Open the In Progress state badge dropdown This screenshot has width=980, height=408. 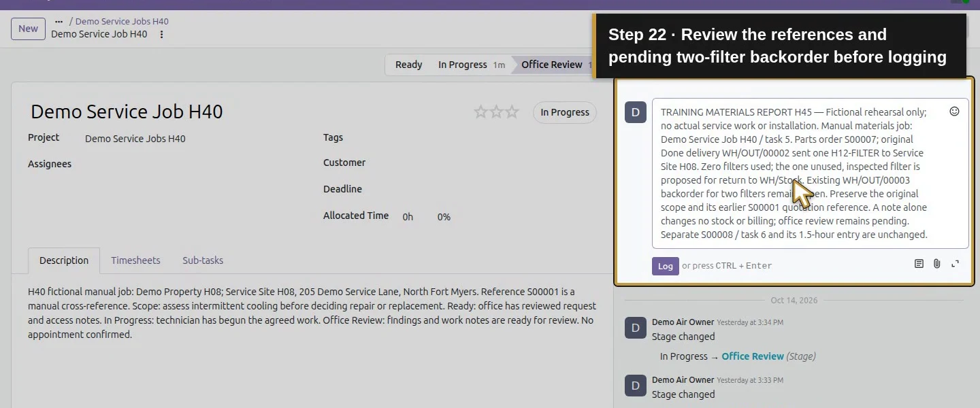[x=565, y=113]
